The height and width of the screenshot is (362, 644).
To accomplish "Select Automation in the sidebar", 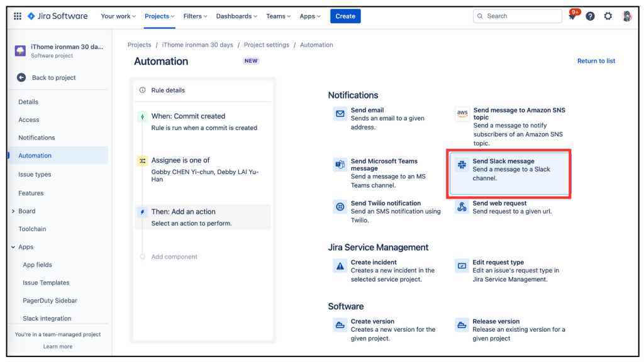I will point(58,156).
